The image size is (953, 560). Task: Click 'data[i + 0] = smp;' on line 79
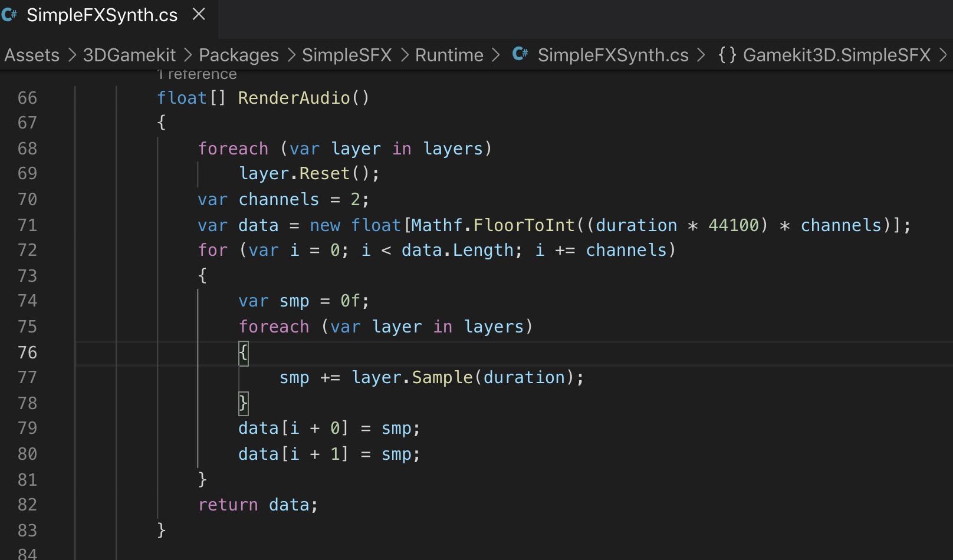coord(329,428)
